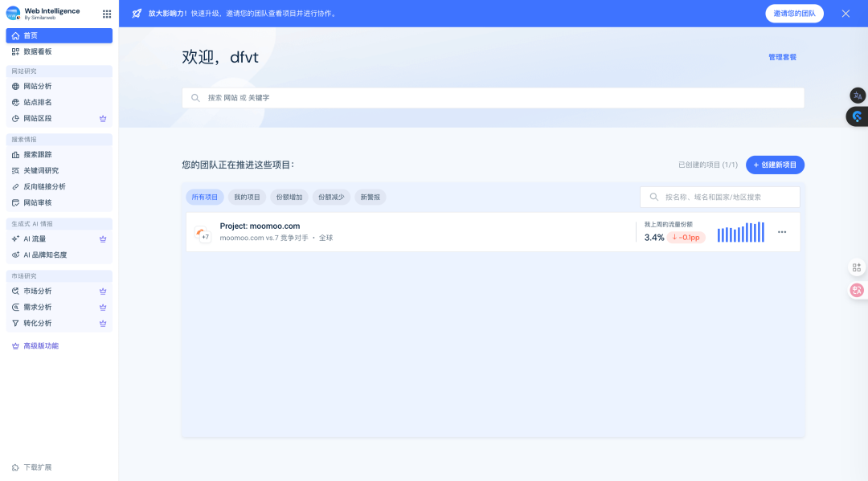Focus the project name search field
This screenshot has width=868, height=481.
coord(719,197)
